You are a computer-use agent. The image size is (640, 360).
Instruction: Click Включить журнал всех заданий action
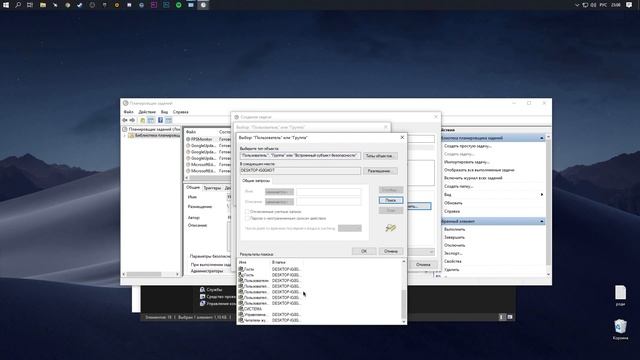click(473, 178)
